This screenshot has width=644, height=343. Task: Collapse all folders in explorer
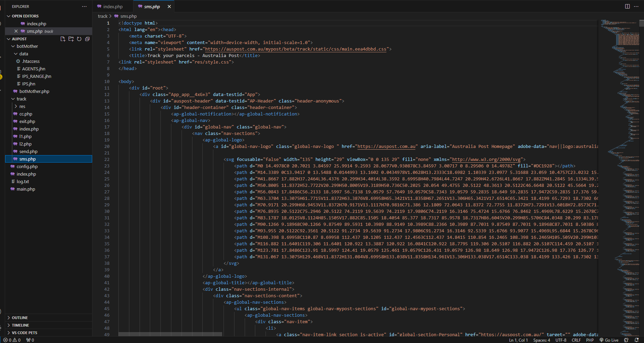pos(87,39)
